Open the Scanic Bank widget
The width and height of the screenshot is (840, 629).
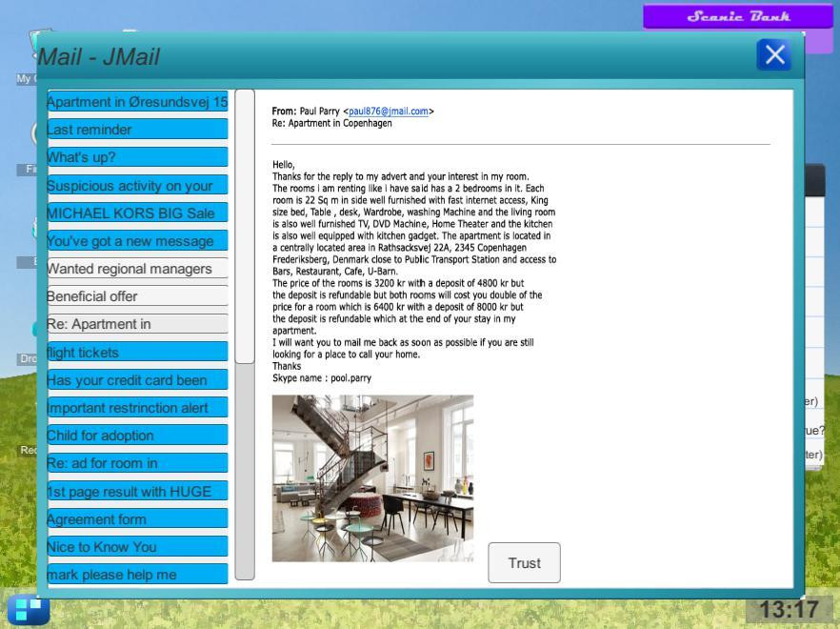pyautogui.click(x=738, y=16)
